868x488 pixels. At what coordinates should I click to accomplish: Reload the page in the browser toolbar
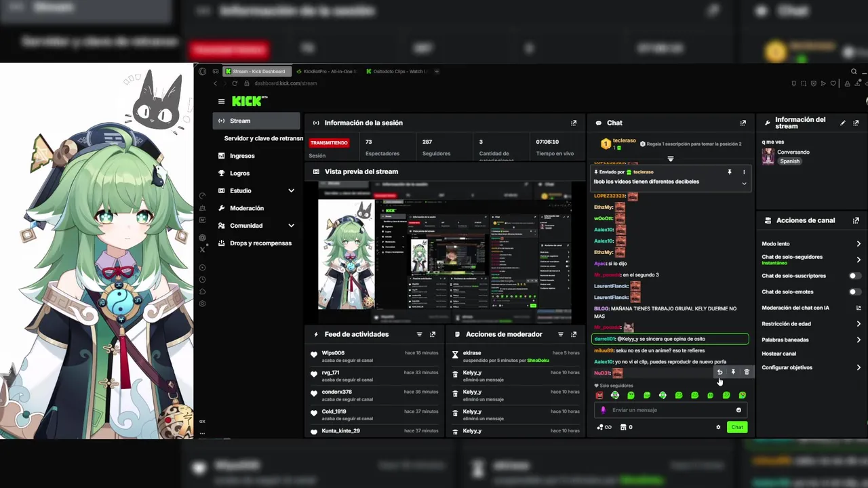click(x=235, y=83)
